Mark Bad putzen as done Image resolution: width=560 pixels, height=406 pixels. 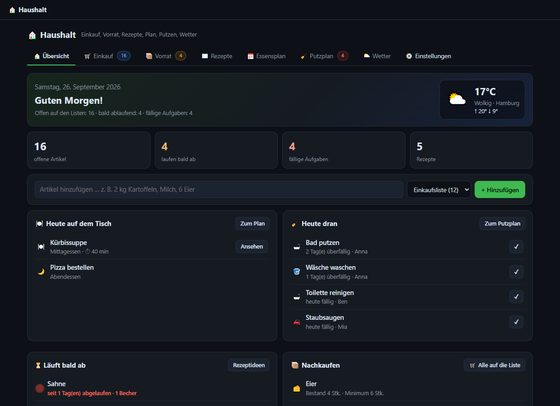(516, 246)
